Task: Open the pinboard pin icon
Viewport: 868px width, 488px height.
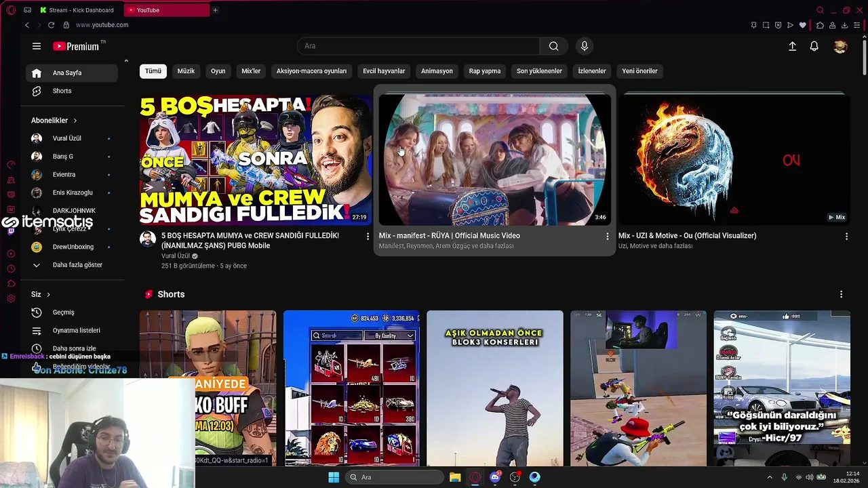Action: pyautogui.click(x=753, y=25)
